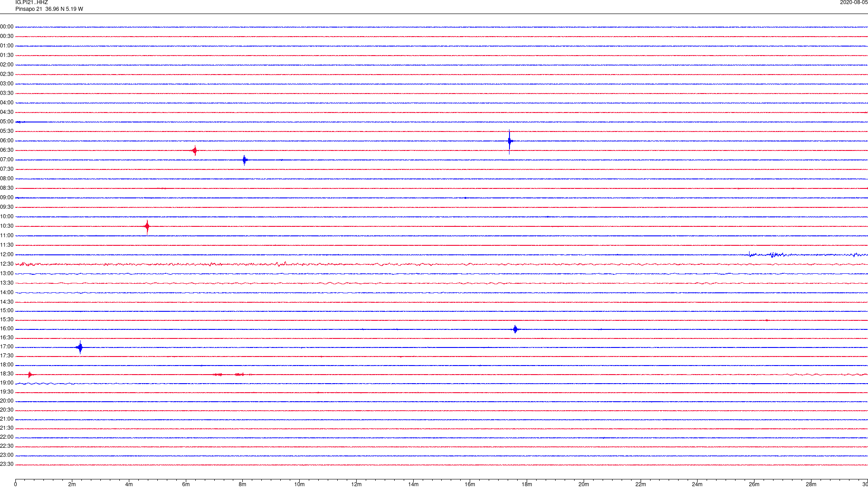The image size is (868, 488).
Task: Select the 05:00 time row label
Action: tap(7, 122)
